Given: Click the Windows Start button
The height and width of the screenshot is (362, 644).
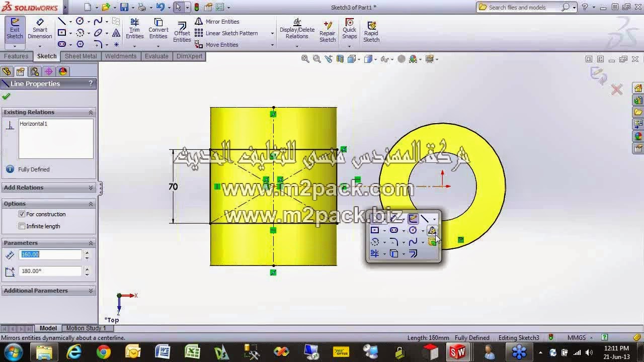Looking at the screenshot, I should pyautogui.click(x=13, y=352).
